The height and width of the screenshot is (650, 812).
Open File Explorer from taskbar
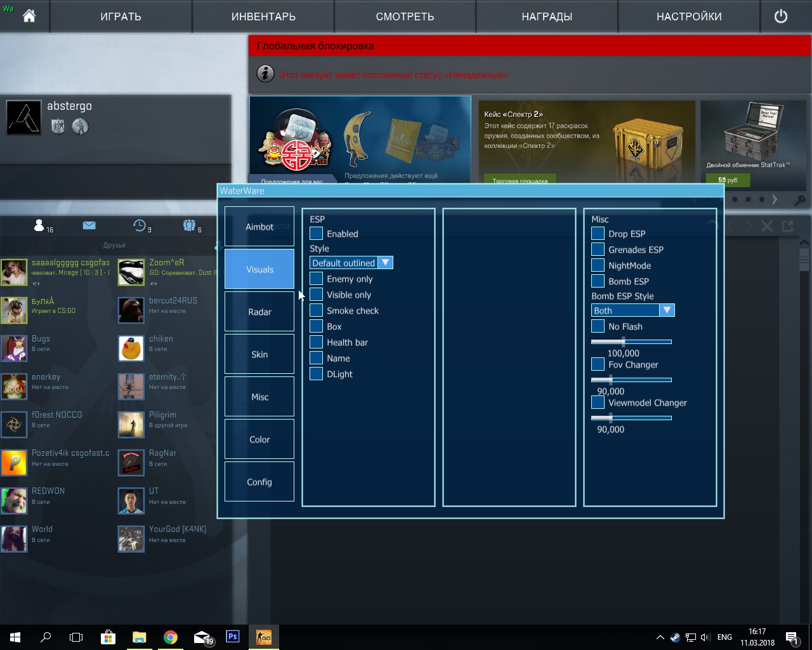click(139, 637)
